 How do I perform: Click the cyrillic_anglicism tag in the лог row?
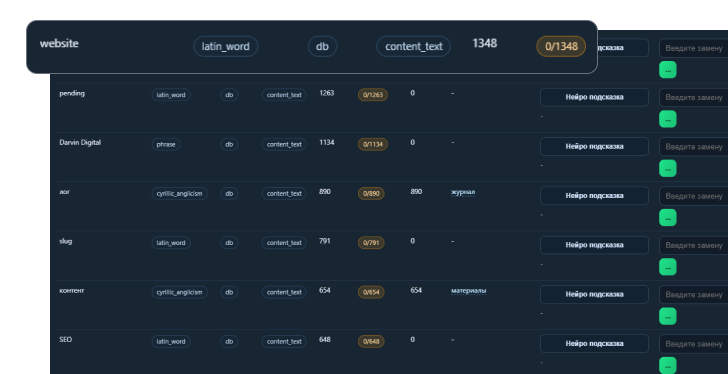(180, 193)
